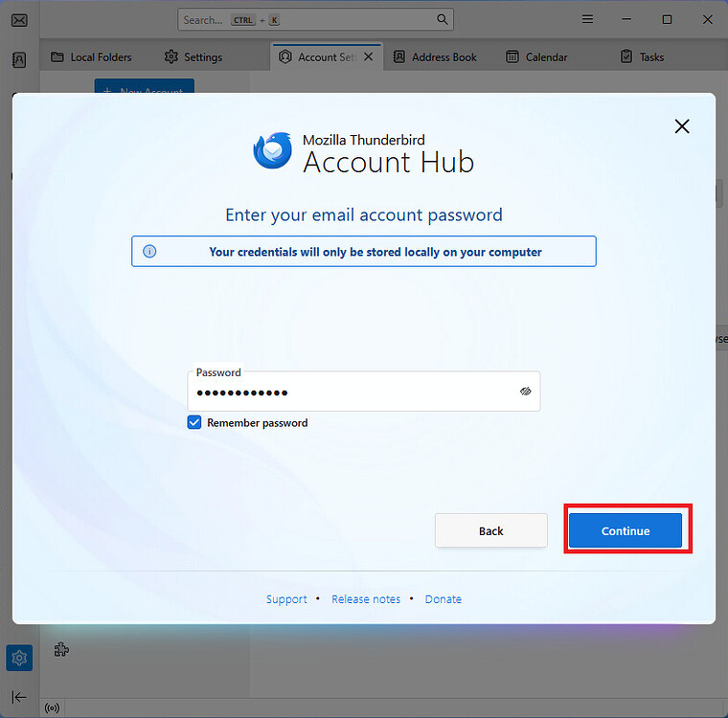Click the online status radio icon in the status bar
728x718 pixels.
(52, 708)
